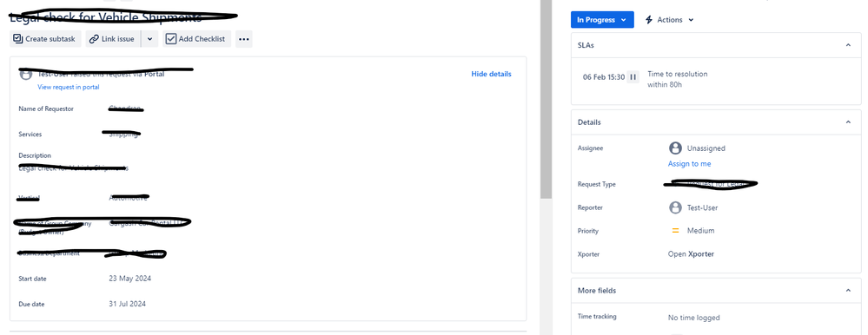Collapse the More fields panel

[848, 290]
